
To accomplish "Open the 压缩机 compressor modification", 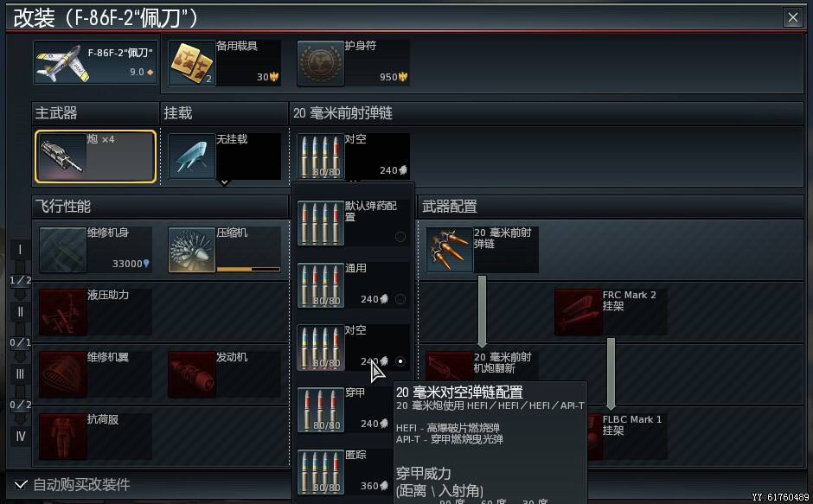I will coord(224,250).
